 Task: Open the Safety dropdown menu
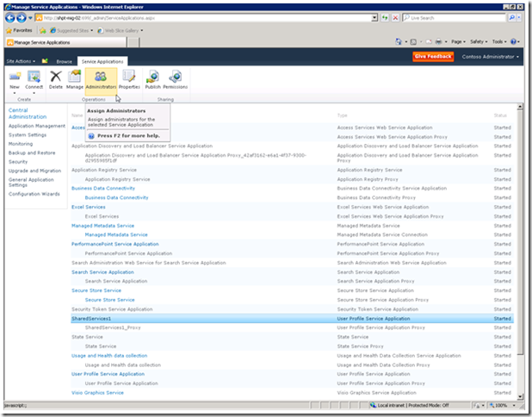pos(479,41)
